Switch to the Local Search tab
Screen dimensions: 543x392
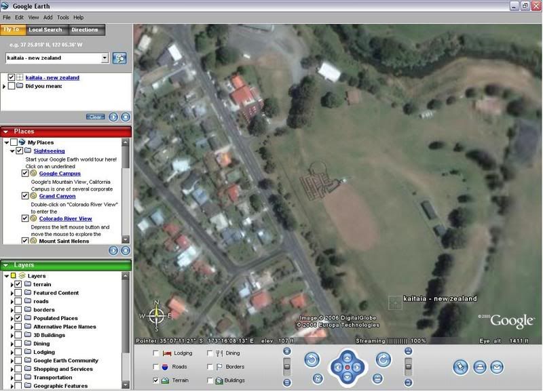[x=45, y=30]
